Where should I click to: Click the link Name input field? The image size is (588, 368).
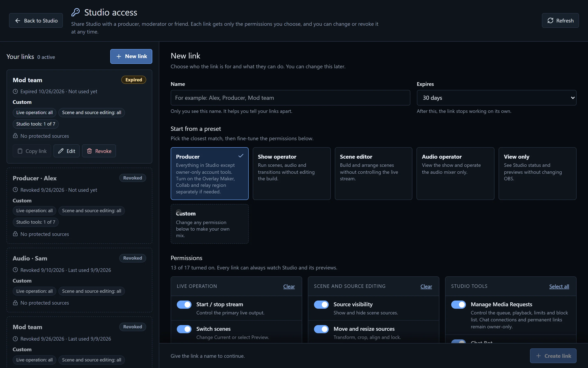pos(290,98)
